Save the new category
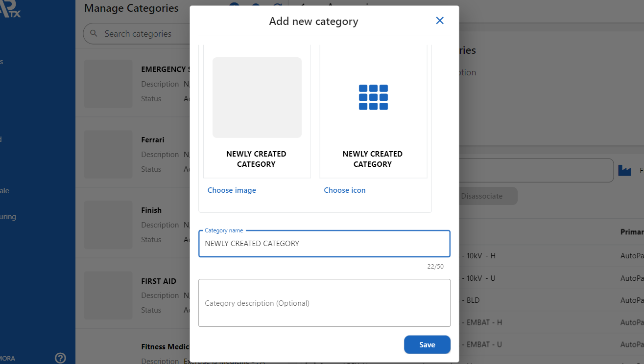 tap(427, 344)
